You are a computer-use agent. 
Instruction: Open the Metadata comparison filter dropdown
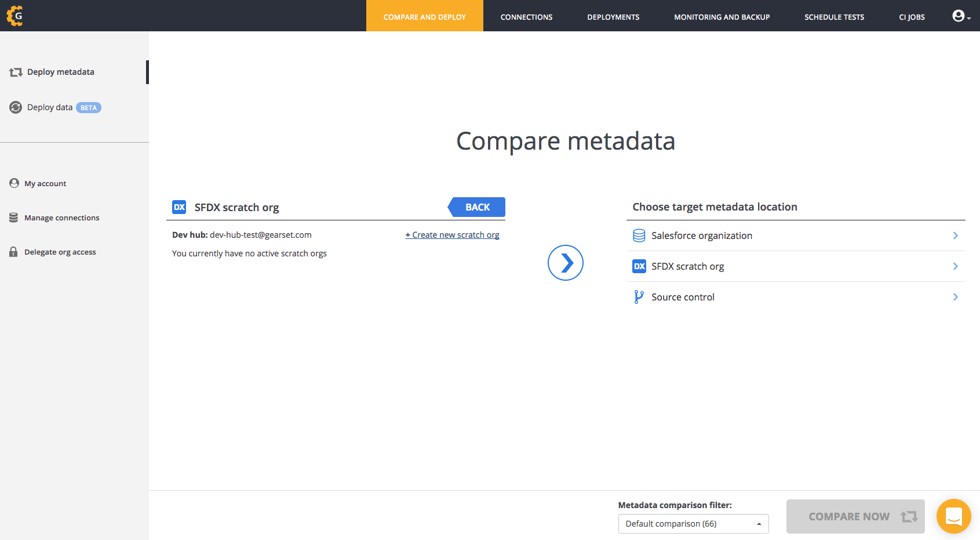point(693,524)
